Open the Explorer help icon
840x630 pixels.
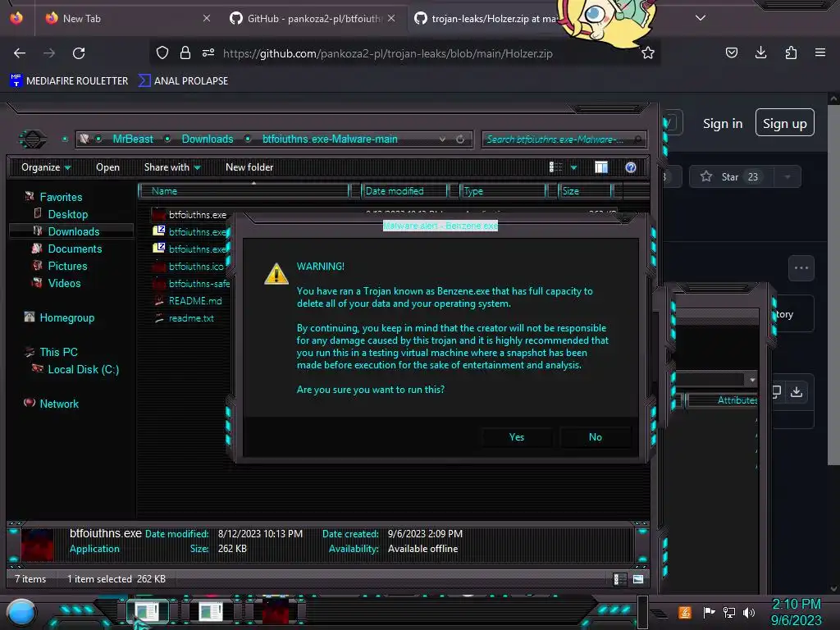631,167
